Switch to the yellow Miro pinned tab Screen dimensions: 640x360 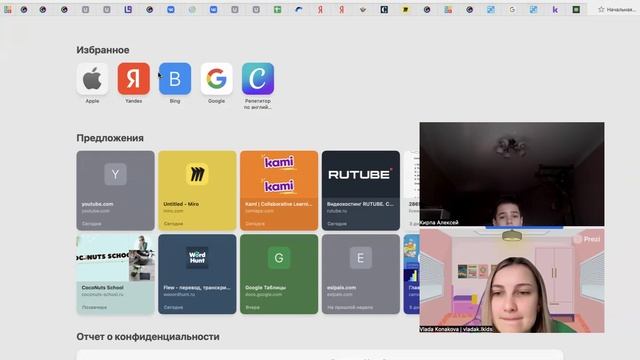(405, 9)
